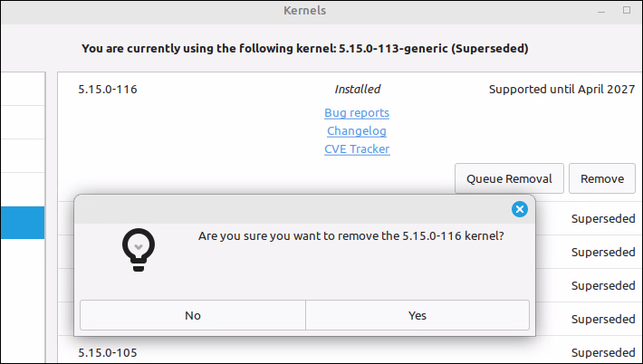This screenshot has width=643, height=364.
Task: Select the 5.15.0-116 kernel version label
Action: 108,90
